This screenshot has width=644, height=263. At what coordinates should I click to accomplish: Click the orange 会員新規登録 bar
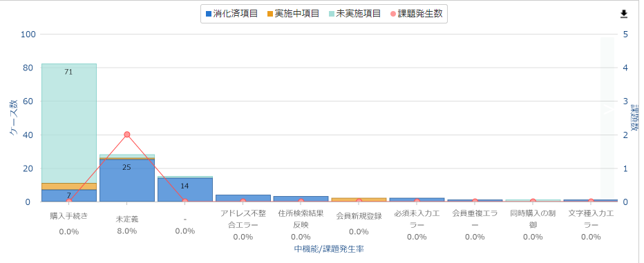359,199
